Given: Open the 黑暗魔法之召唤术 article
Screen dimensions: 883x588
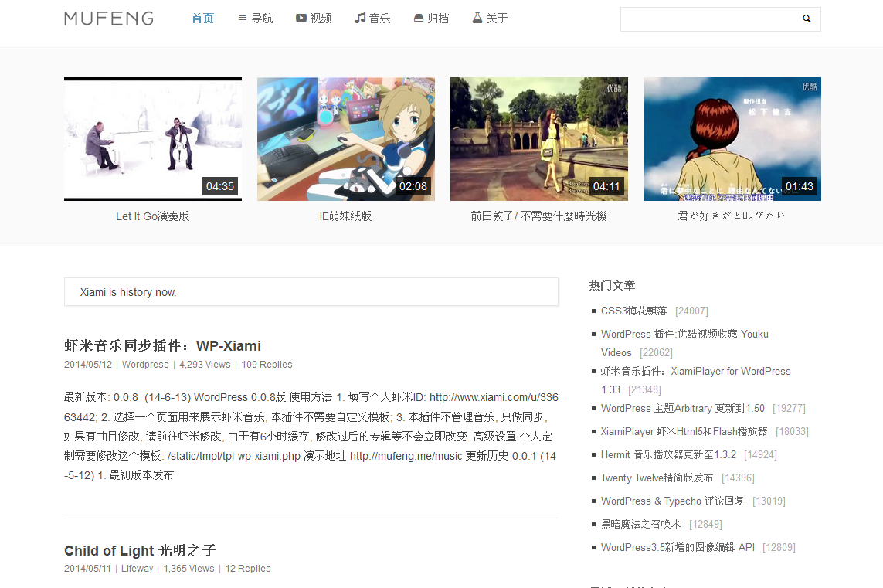Looking at the screenshot, I should (x=641, y=524).
